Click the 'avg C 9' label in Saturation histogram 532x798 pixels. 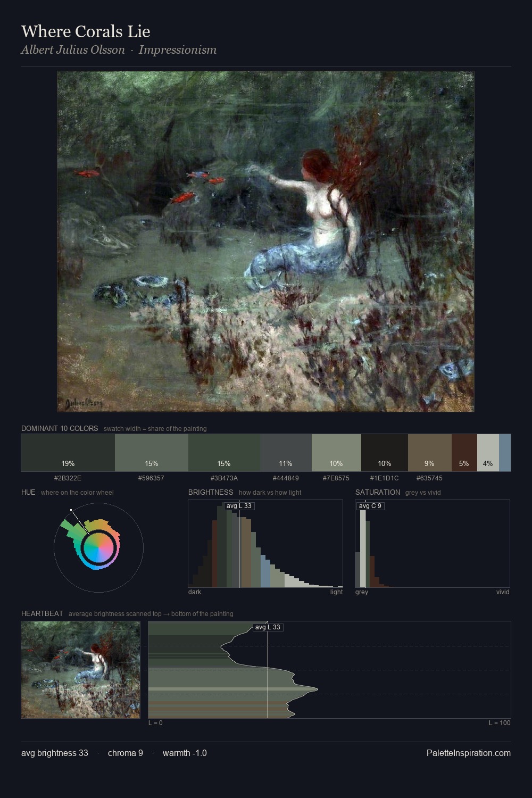coord(370,506)
